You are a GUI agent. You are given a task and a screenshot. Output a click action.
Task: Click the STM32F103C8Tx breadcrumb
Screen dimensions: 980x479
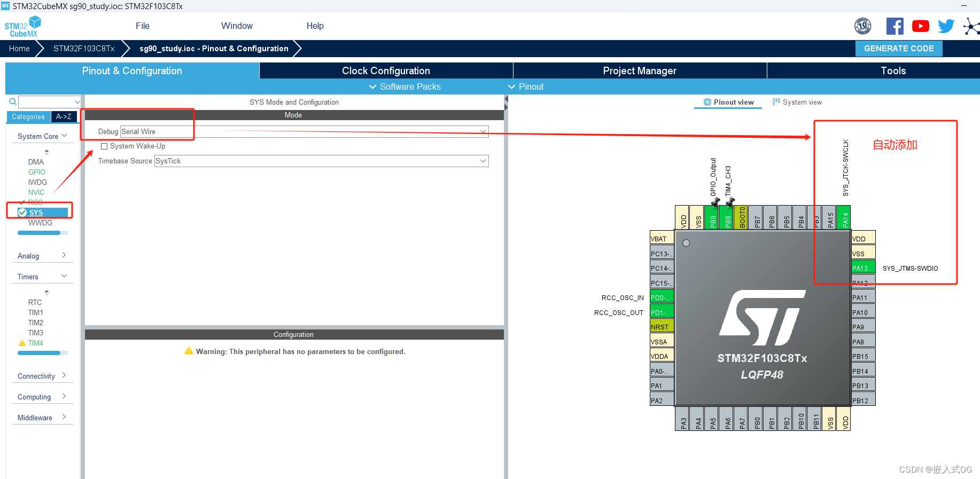click(x=84, y=49)
